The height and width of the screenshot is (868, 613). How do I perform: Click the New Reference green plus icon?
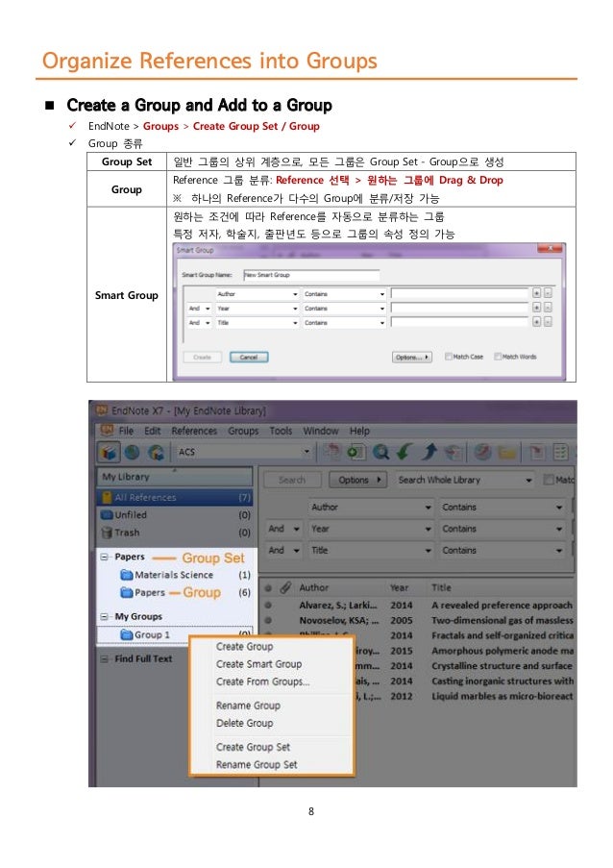pyautogui.click(x=356, y=453)
